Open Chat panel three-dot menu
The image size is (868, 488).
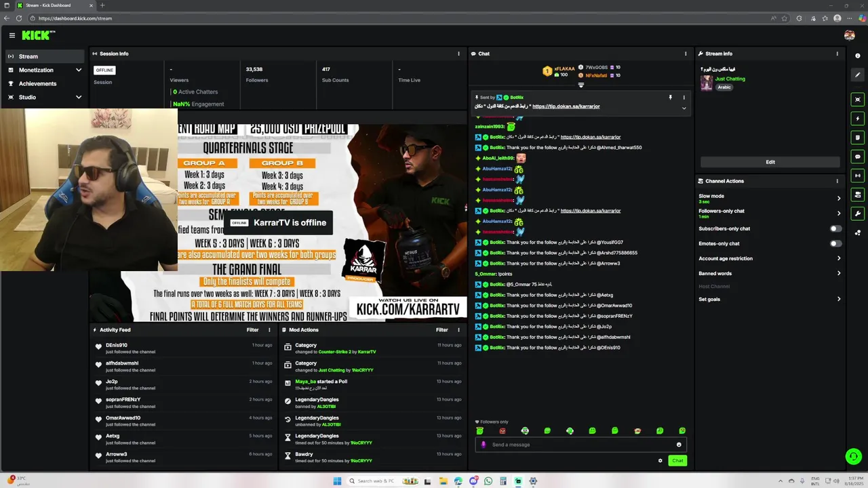(x=686, y=54)
